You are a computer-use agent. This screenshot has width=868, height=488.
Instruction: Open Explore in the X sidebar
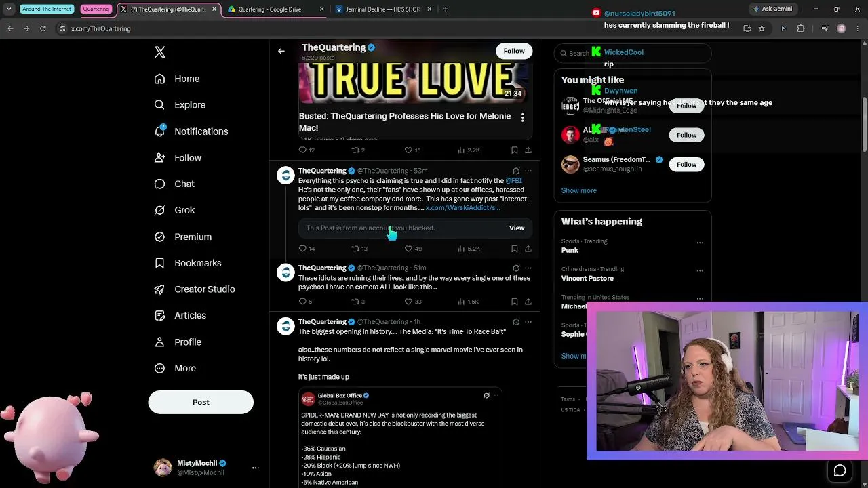tap(180, 105)
